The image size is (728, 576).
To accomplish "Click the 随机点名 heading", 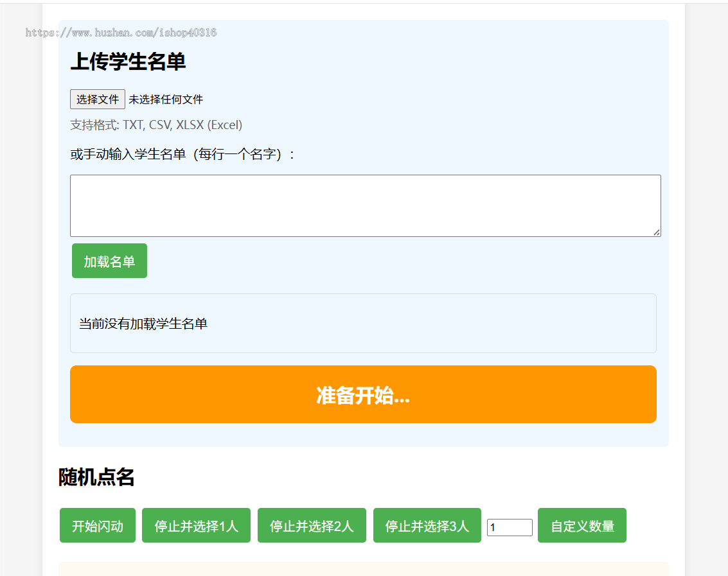I will pos(96,477).
